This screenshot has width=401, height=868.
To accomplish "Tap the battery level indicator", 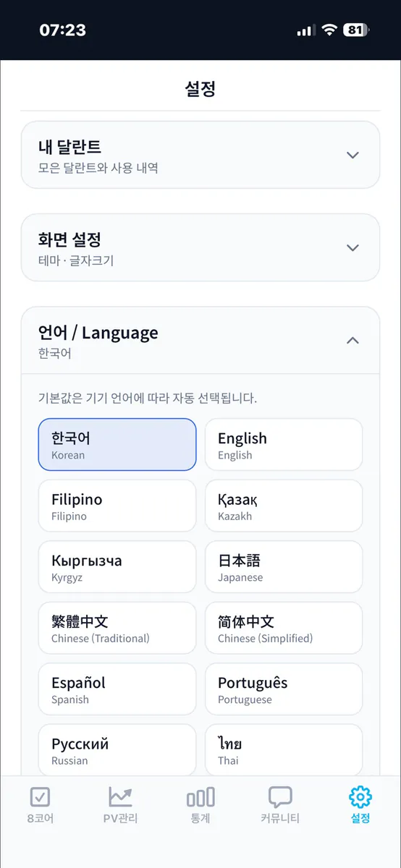I will pyautogui.click(x=355, y=30).
